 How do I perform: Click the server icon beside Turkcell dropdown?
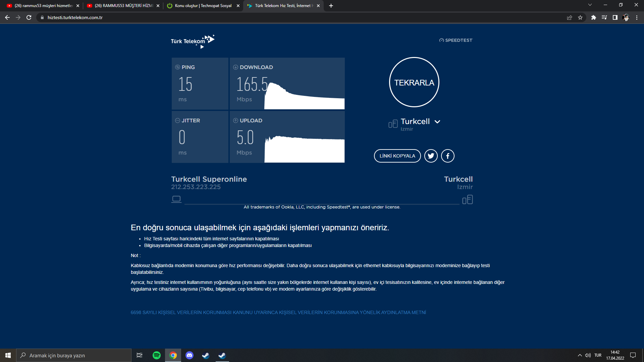[x=393, y=124]
